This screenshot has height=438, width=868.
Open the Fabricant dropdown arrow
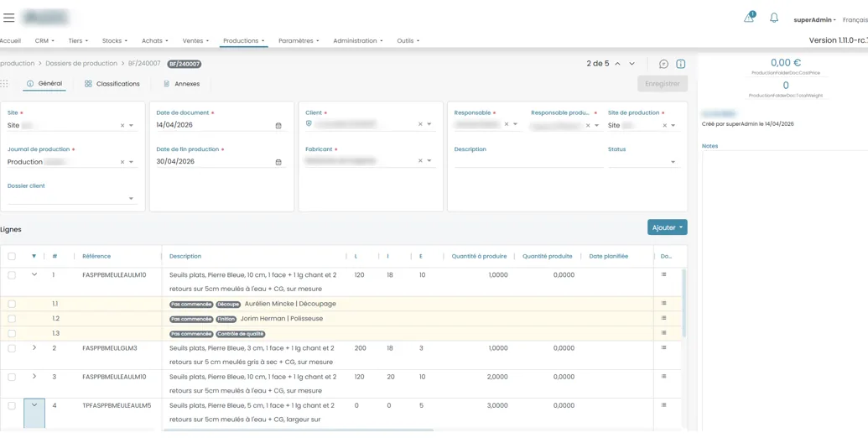pos(429,160)
